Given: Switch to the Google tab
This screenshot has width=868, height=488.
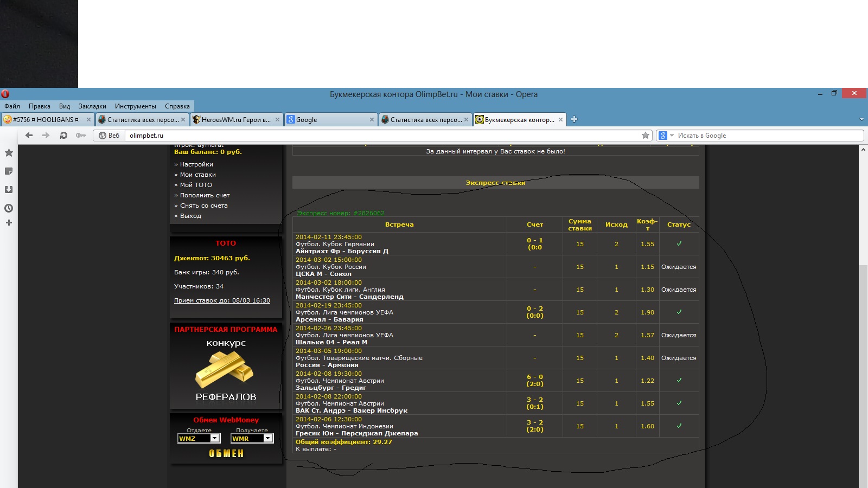Looking at the screenshot, I should (x=331, y=120).
